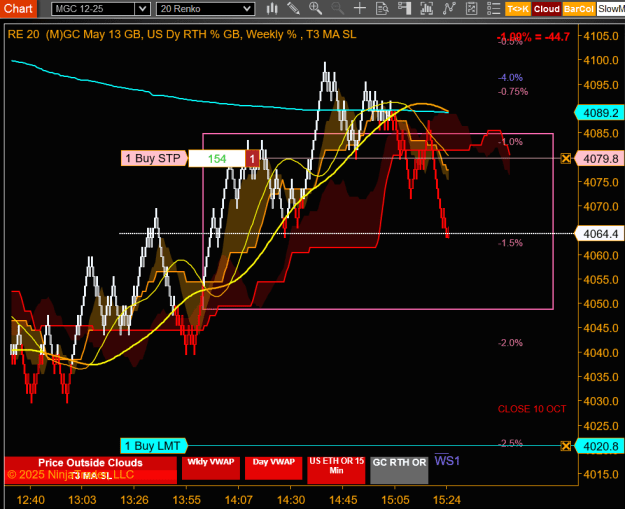Screen dimensions: 625x509
Task: Click the 15:24 time axis label
Action: point(446,500)
